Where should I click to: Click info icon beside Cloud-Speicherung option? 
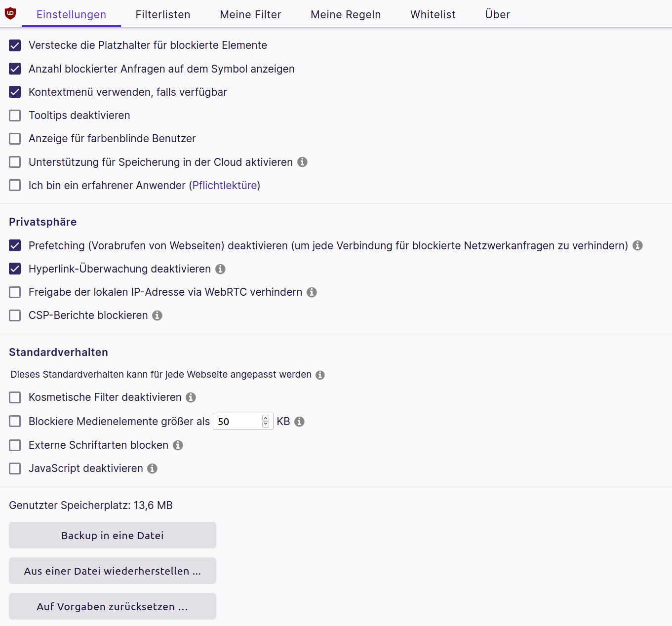[x=303, y=162]
